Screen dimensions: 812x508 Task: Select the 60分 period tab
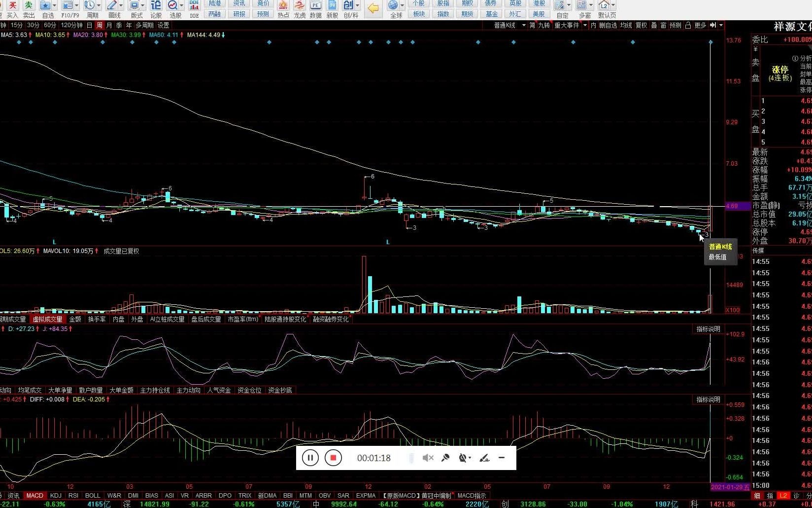click(x=50, y=25)
